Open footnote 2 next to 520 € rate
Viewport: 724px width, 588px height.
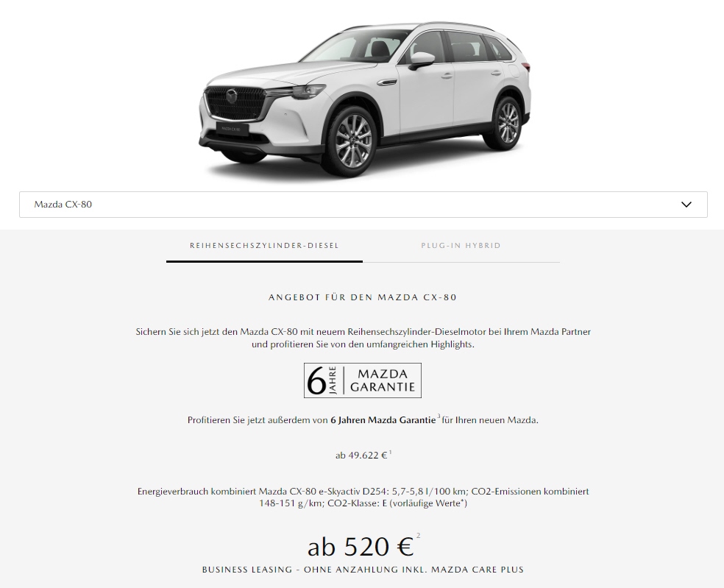pos(419,535)
